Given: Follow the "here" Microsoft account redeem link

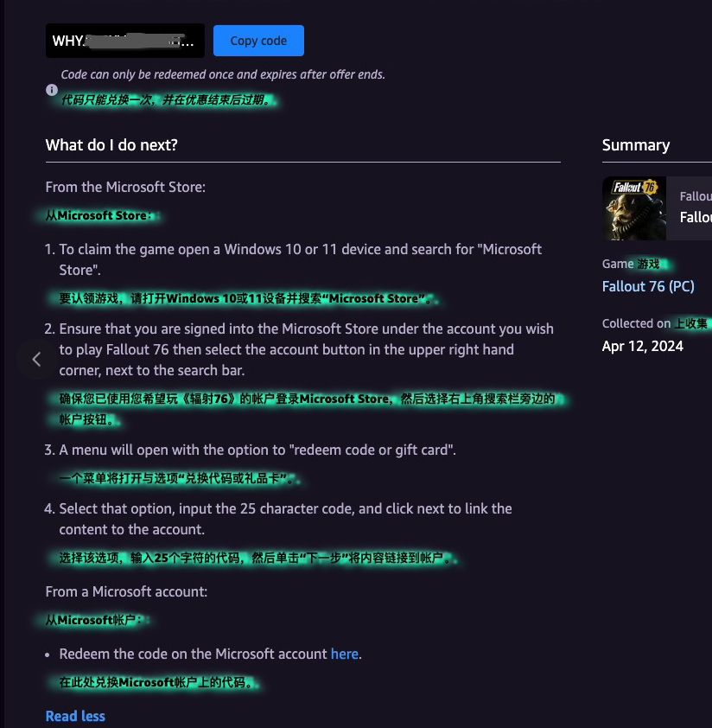Looking at the screenshot, I should (x=345, y=655).
